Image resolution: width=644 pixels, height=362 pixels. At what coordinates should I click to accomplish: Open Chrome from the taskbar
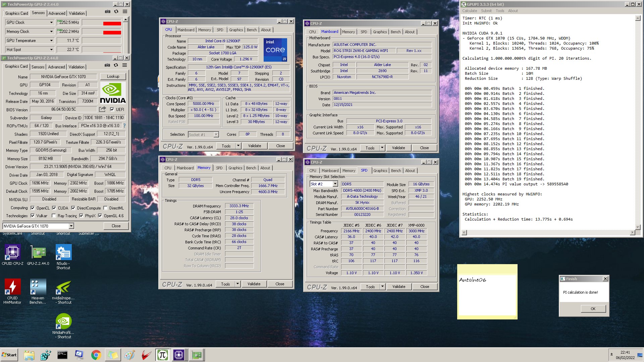click(96, 355)
